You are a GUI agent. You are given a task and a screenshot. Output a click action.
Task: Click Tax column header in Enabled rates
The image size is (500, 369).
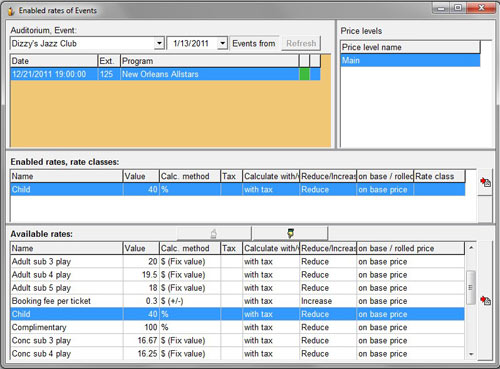pyautogui.click(x=231, y=176)
